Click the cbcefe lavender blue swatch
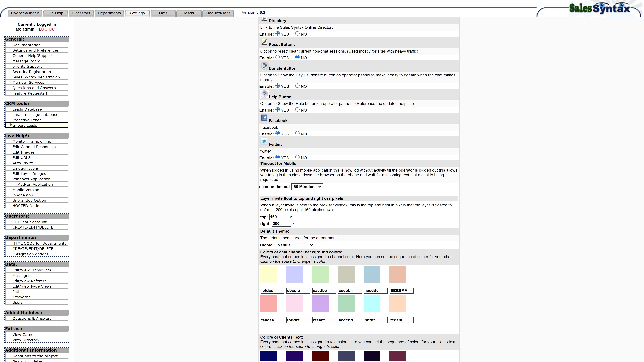 point(294,274)
